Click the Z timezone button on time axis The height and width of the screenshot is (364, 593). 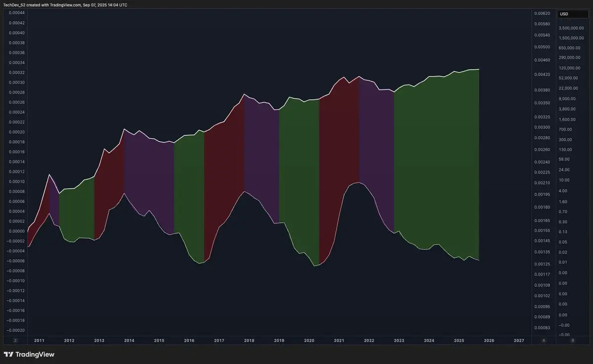[16, 340]
